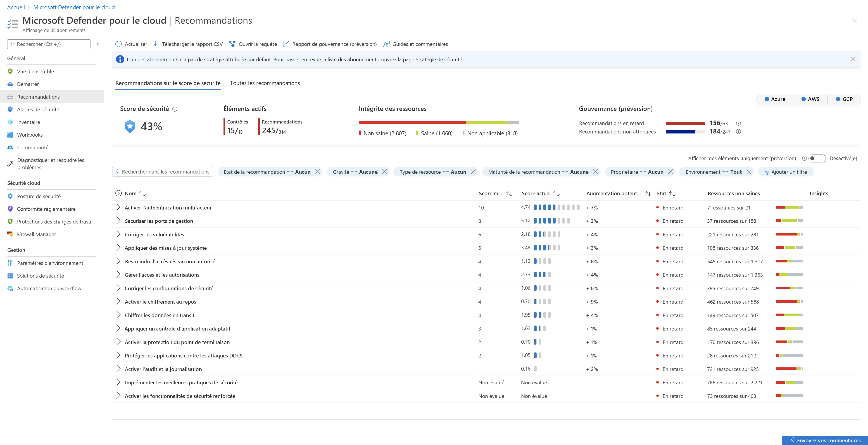The image size is (868, 445).
Task: Click the Firewall Manager icon
Action: tap(10, 234)
